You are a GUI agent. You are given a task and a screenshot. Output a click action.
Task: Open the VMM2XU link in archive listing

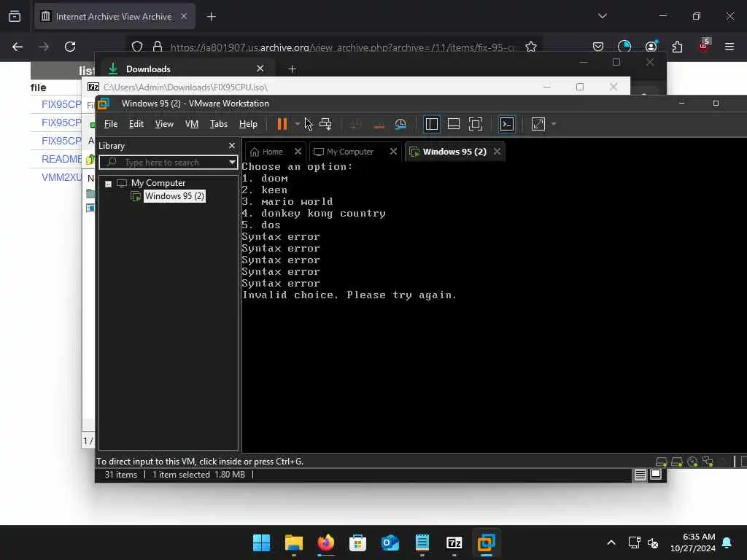61,177
